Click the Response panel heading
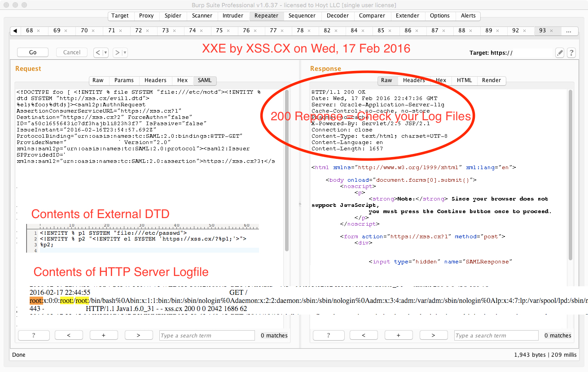 click(326, 69)
